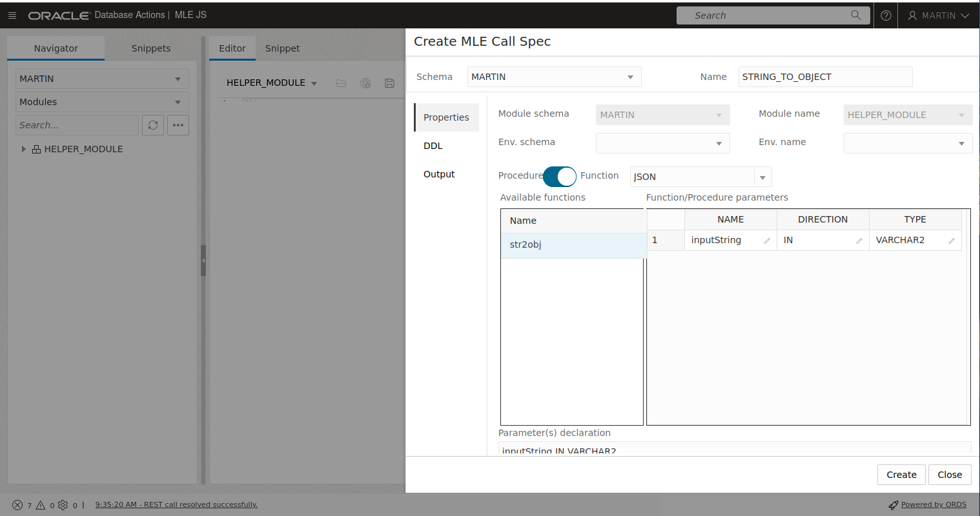Edit the inputString parameter name via pencil icon
The height and width of the screenshot is (516, 980).
766,240
